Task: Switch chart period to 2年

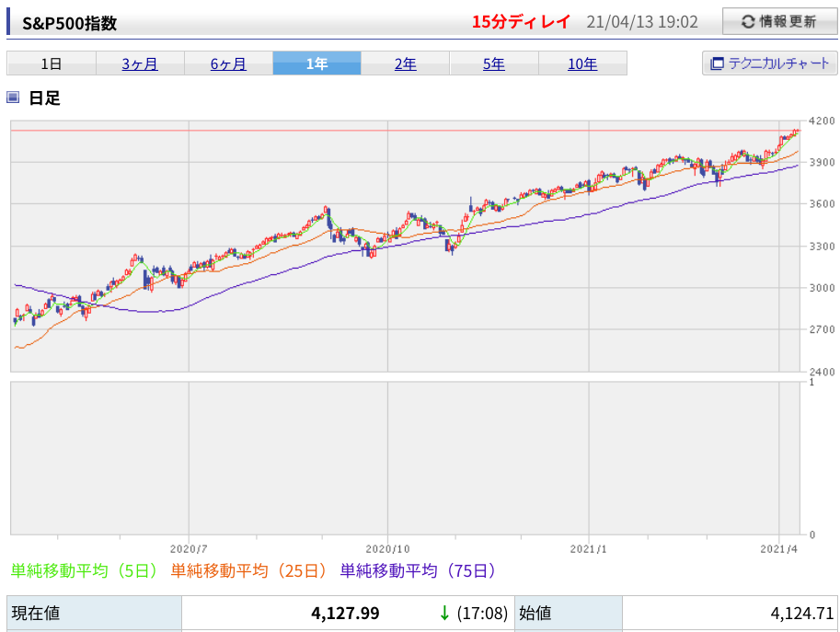Action: pyautogui.click(x=406, y=63)
